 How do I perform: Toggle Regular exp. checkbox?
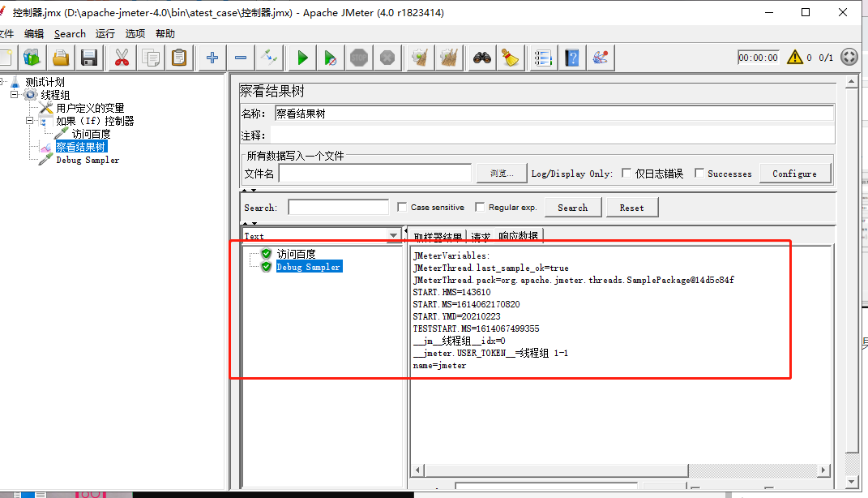pos(480,207)
